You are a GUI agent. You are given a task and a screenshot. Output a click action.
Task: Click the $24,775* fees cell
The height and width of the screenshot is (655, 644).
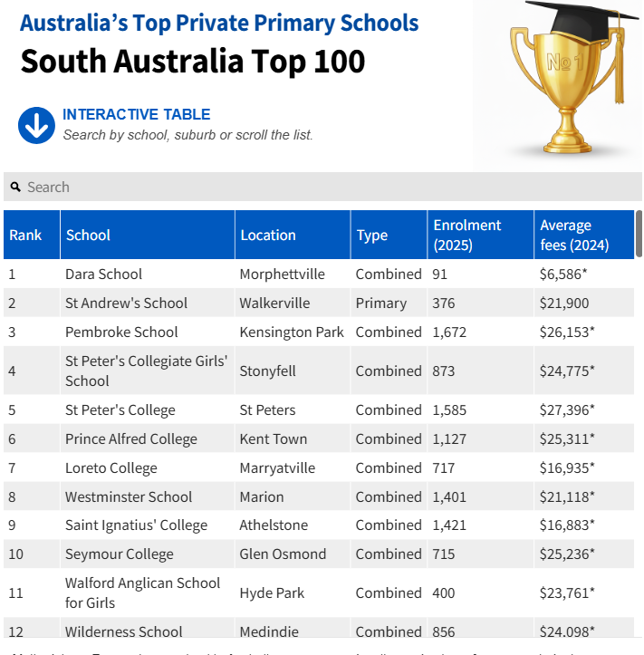584,371
